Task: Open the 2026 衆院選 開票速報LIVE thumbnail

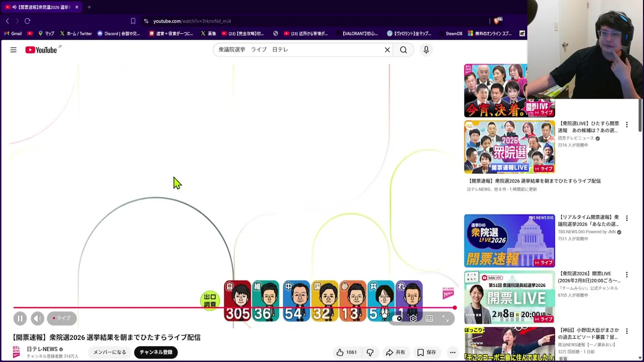Action: point(509,147)
